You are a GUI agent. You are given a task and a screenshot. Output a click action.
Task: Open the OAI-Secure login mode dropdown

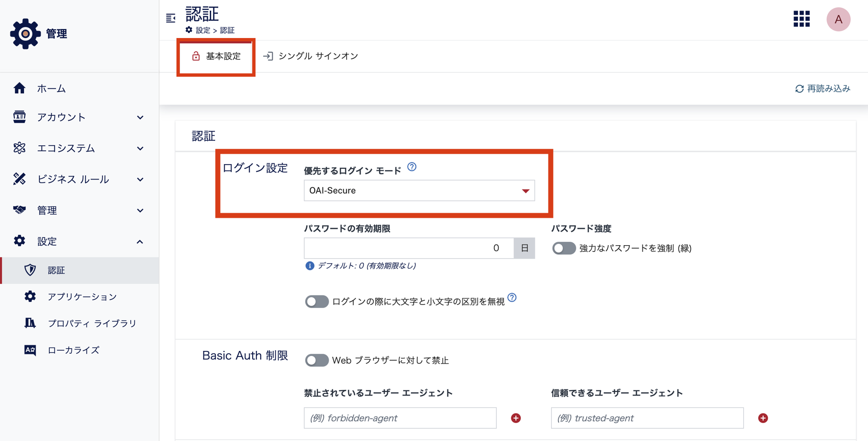coord(419,190)
